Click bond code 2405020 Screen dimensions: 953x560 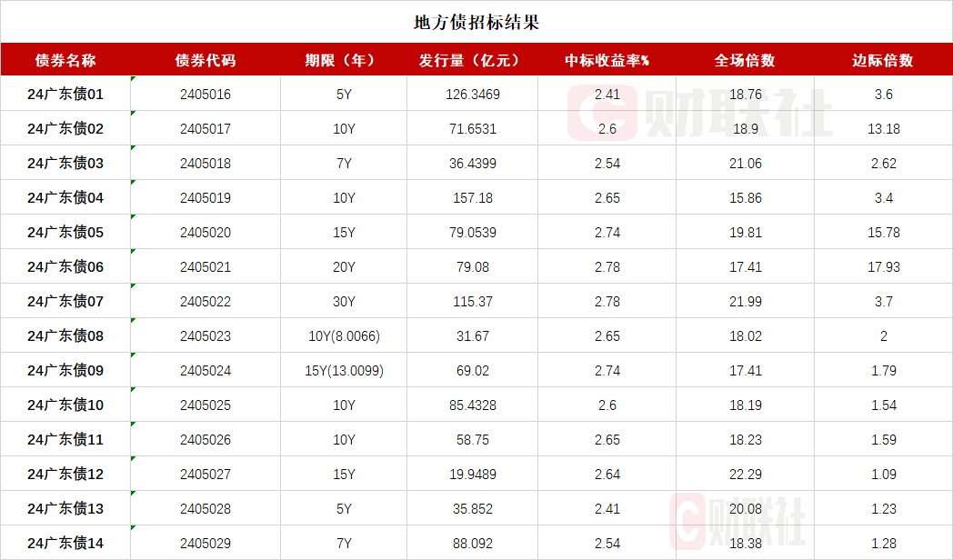point(206,233)
